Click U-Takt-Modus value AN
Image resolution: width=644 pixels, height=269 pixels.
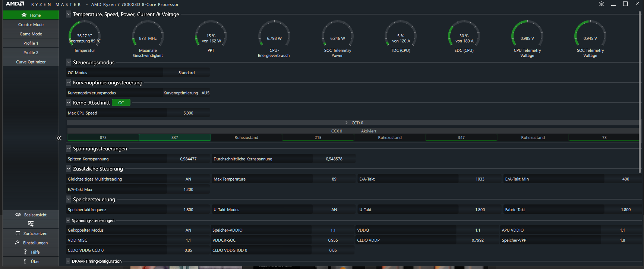334,210
